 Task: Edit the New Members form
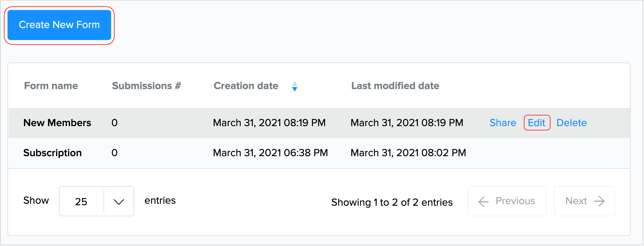pos(537,123)
